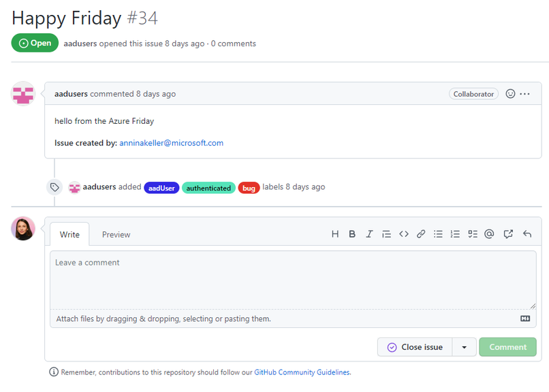Toggle bold text formatting
The height and width of the screenshot is (392, 549).
point(352,234)
